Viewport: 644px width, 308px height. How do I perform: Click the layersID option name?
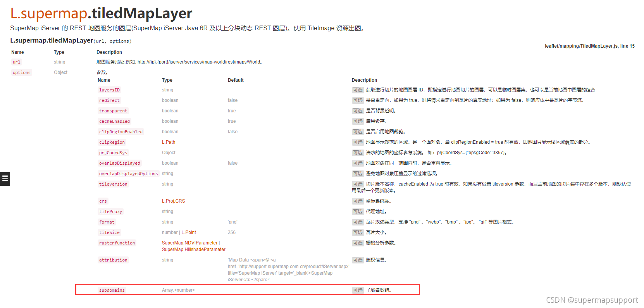pos(110,90)
